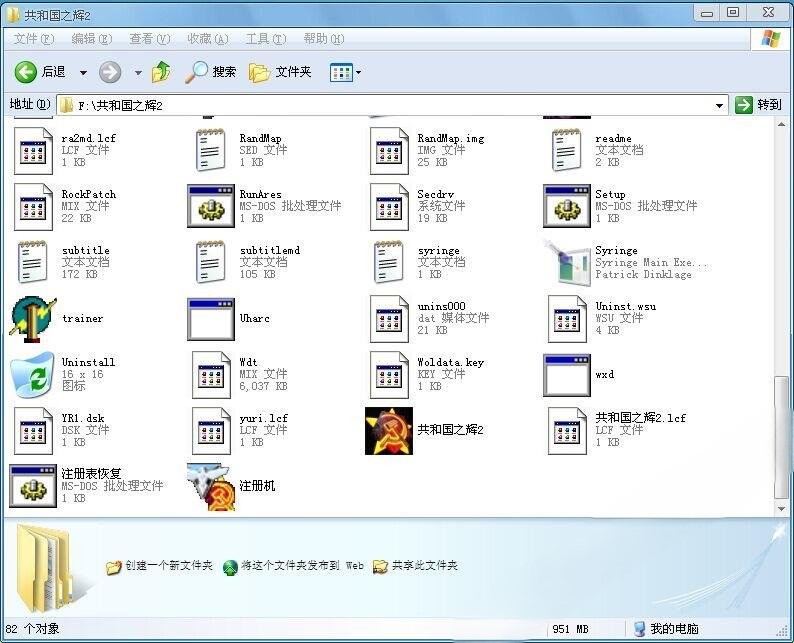The width and height of the screenshot is (794, 643).
Task: Select the Uninst.wsu file icon
Action: tap(567, 319)
